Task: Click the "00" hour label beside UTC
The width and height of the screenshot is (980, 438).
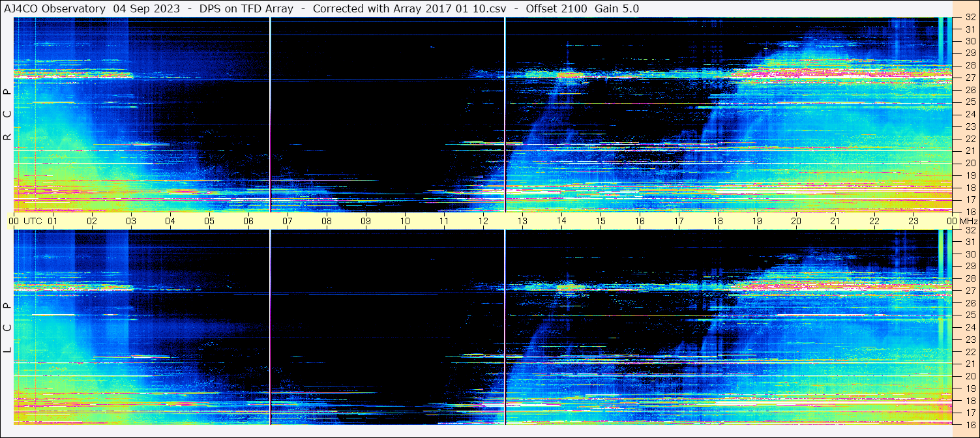Action: (14, 221)
